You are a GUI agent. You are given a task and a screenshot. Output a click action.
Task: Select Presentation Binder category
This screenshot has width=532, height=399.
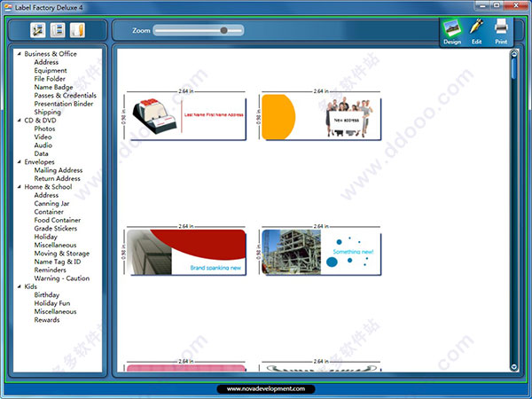click(64, 104)
